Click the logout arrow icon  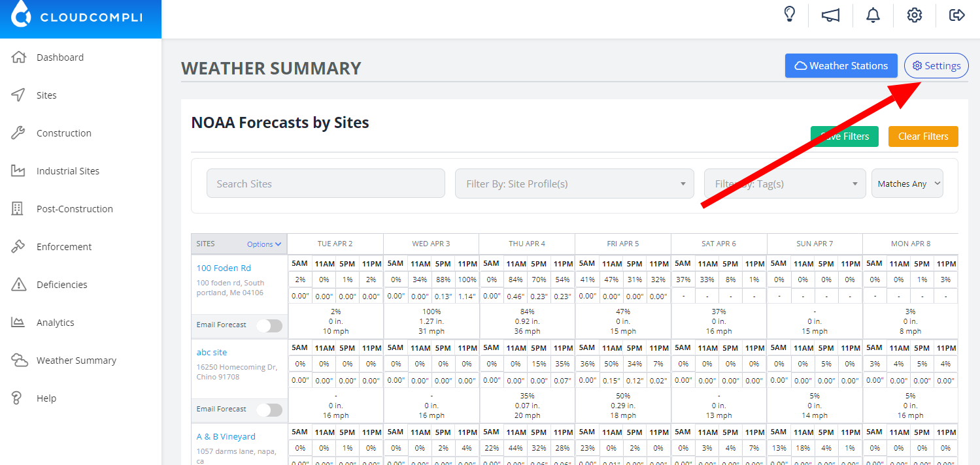click(956, 15)
